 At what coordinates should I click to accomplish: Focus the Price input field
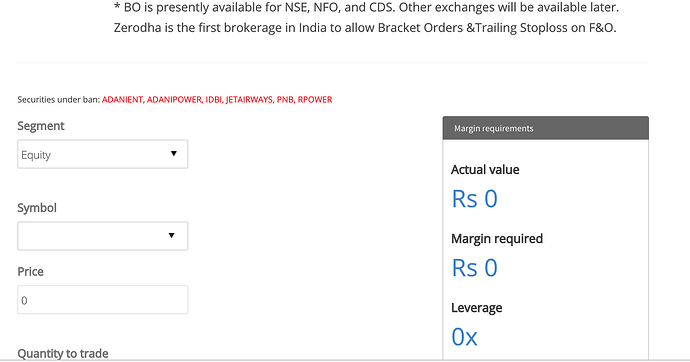[x=103, y=300]
